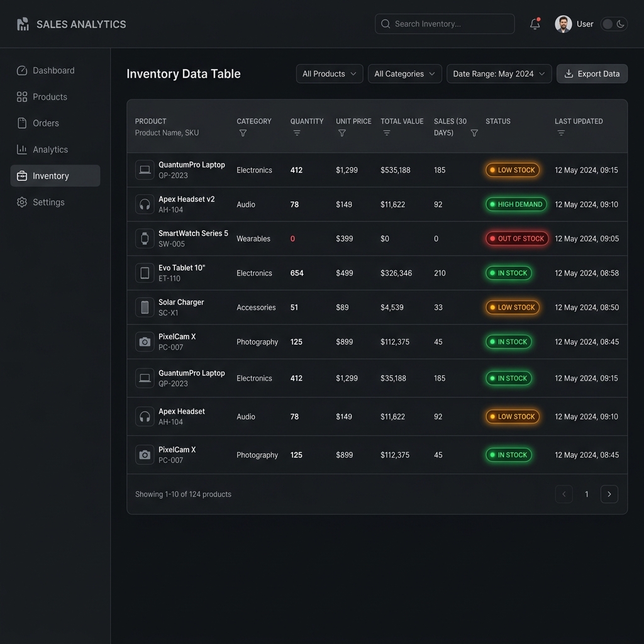Open Dashboard in the sidebar

[55, 70]
